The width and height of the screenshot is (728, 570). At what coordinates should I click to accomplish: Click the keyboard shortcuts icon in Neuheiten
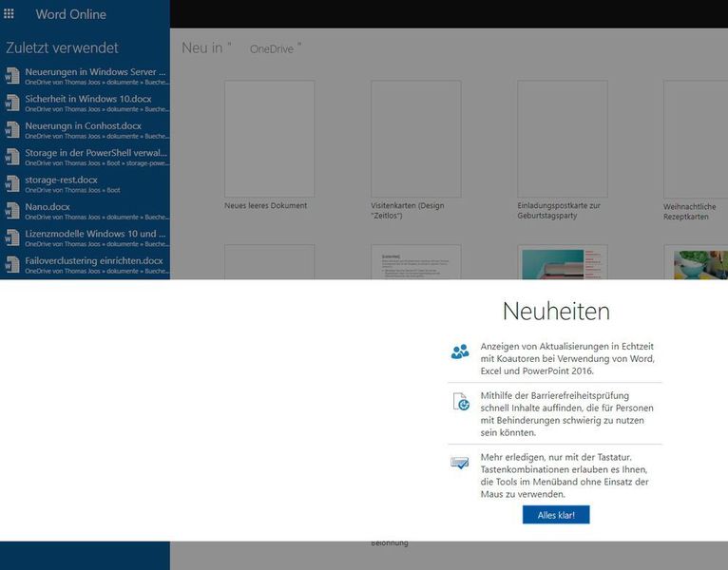pyautogui.click(x=460, y=463)
